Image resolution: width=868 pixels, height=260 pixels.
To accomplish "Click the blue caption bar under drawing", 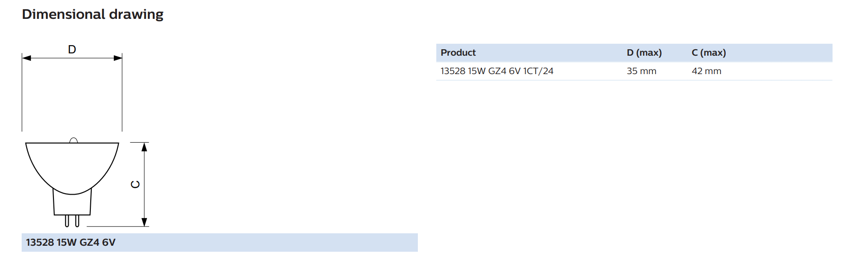I will click(x=220, y=243).
